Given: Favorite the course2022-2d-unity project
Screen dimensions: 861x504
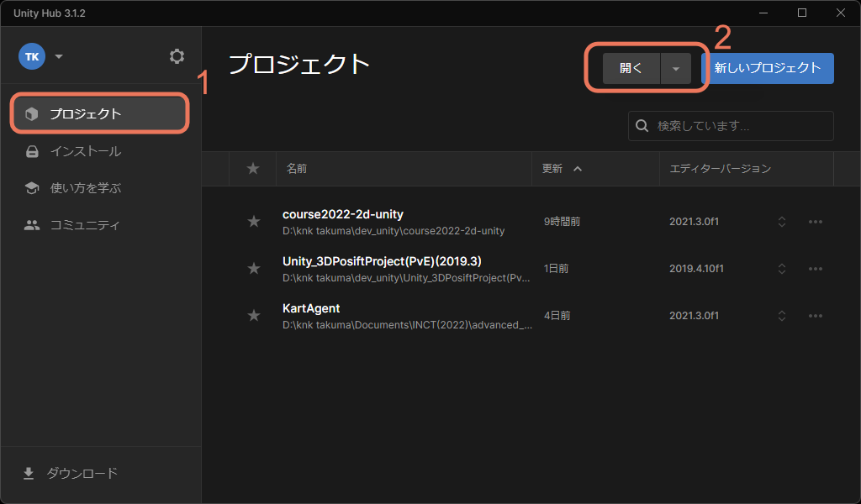Looking at the screenshot, I should point(254,222).
